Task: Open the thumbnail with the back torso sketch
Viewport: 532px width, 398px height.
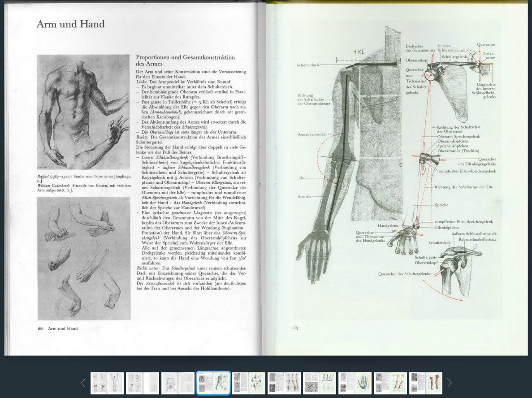Action: (178, 383)
